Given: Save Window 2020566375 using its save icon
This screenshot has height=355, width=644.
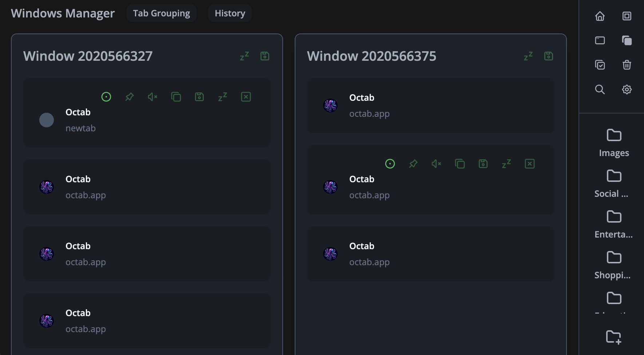Looking at the screenshot, I should tap(548, 56).
